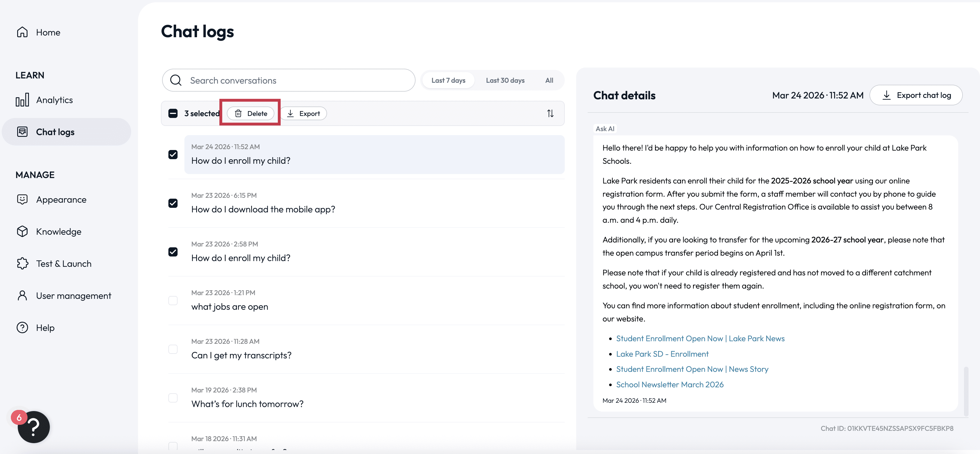Go to Home in the sidebar

coord(66,32)
